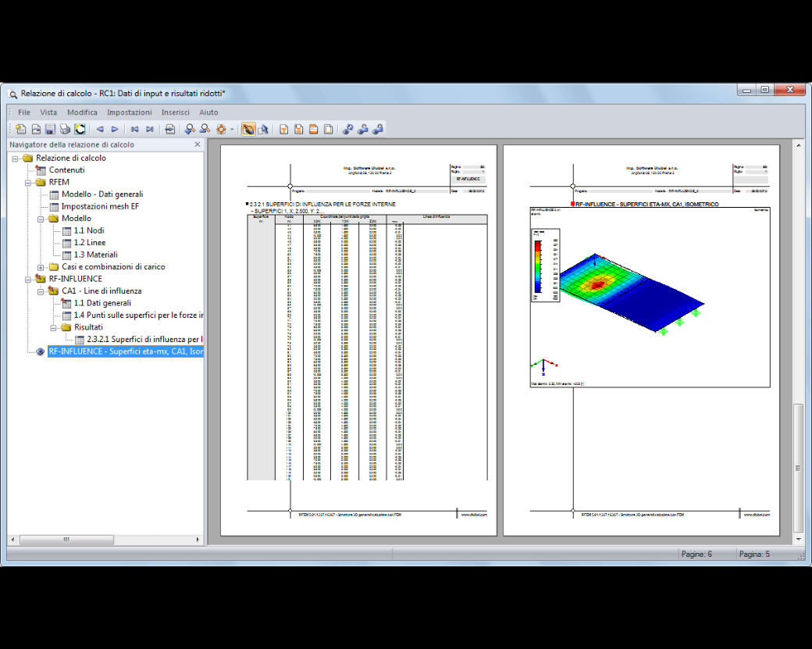The image size is (812, 649).
Task: Click third orange page layout icon
Action: [313, 129]
